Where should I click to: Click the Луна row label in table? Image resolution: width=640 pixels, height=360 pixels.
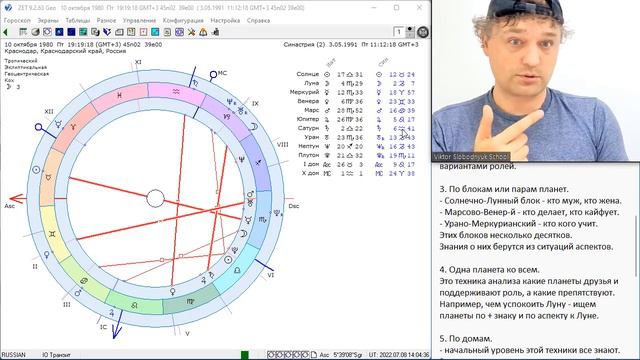point(311,83)
